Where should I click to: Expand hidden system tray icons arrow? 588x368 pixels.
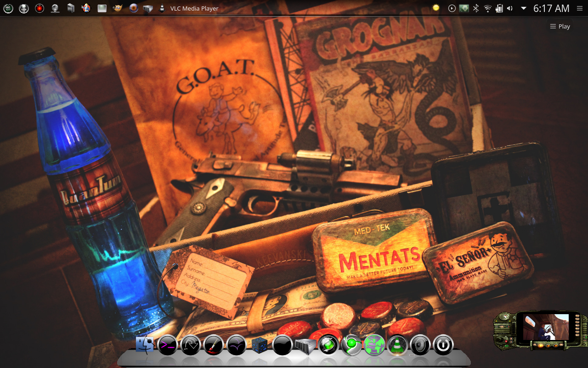point(523,8)
